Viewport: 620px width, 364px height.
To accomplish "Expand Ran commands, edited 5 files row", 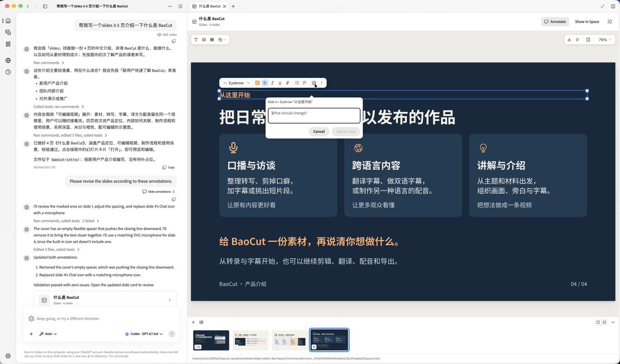I will (x=70, y=135).
